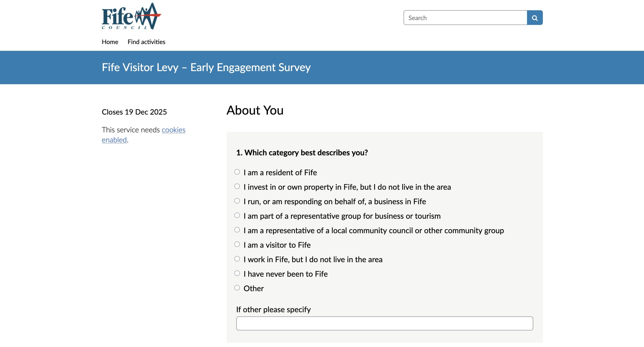Choose "I am a visitor to Fife"
The height and width of the screenshot is (347, 644).
tap(237, 244)
